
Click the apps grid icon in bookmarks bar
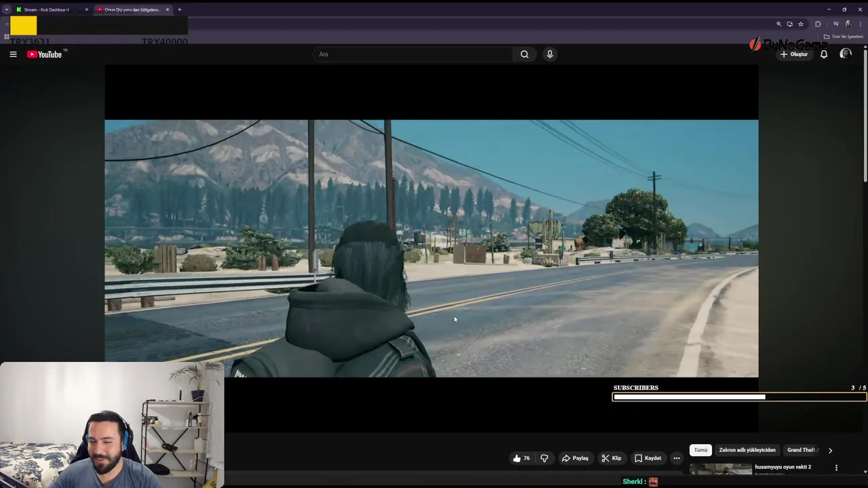point(7,37)
